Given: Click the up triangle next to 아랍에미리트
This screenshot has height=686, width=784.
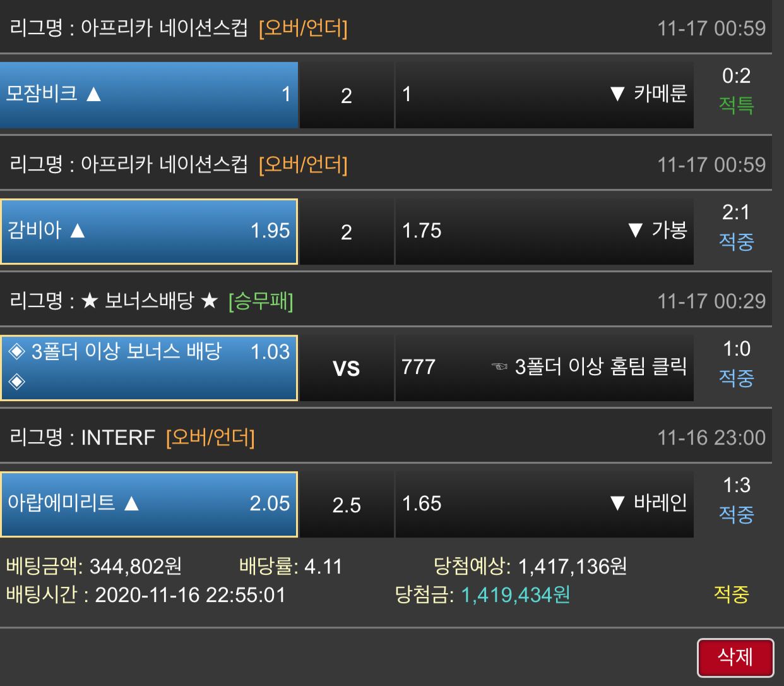Looking at the screenshot, I should 131,503.
